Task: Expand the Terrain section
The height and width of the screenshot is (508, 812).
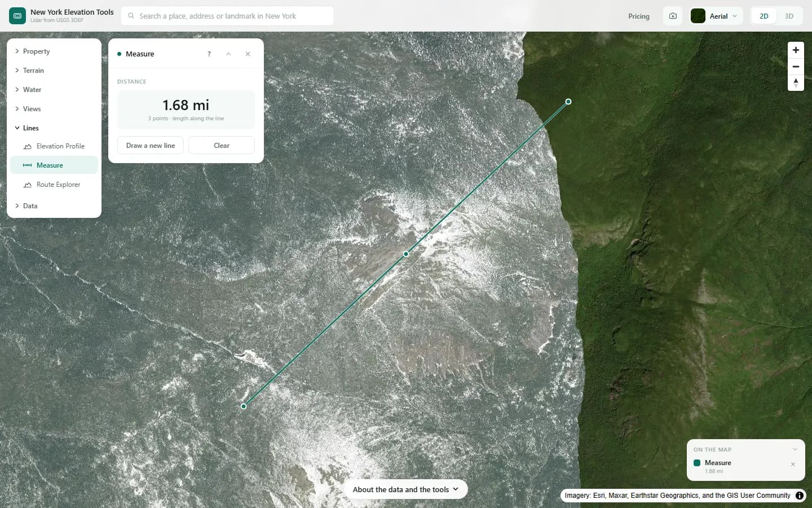Action: coord(54,71)
